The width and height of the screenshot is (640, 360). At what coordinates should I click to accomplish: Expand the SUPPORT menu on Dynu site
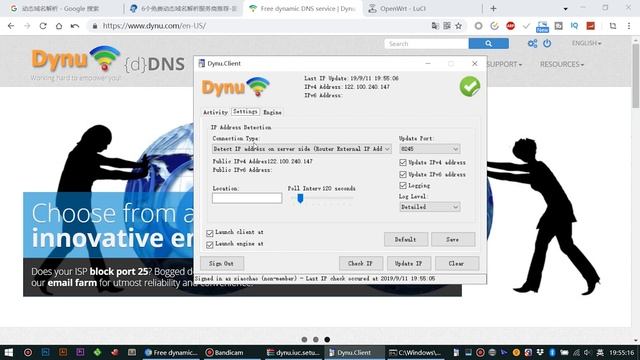[504, 64]
